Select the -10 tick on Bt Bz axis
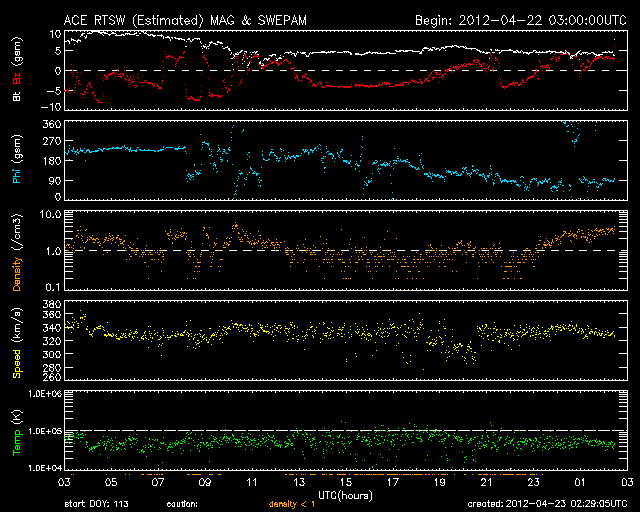The width and height of the screenshot is (640, 512). 51,107
